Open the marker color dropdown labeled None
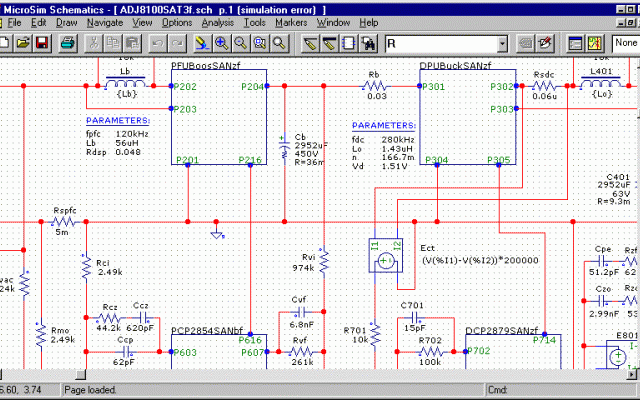640x400 pixels. tap(625, 43)
